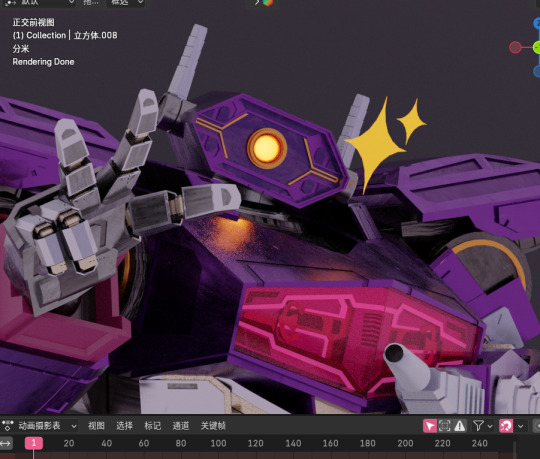Viewport: 540px width, 459px height.
Task: Open the 通道 menu in the dope sheet
Action: click(181, 426)
